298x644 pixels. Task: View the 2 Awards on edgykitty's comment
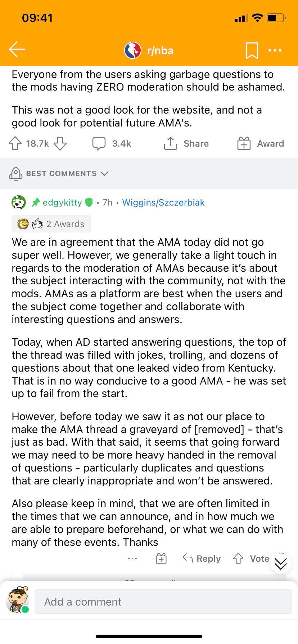tap(51, 224)
